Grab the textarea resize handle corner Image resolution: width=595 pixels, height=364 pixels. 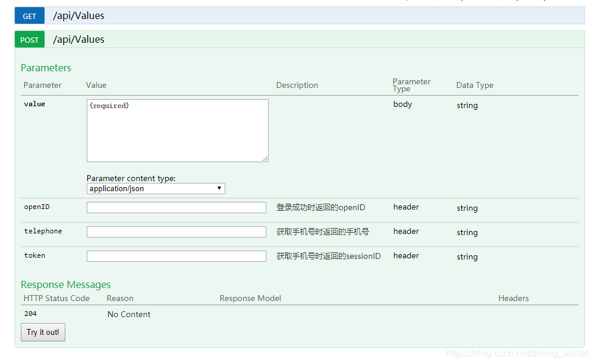pyautogui.click(x=265, y=159)
